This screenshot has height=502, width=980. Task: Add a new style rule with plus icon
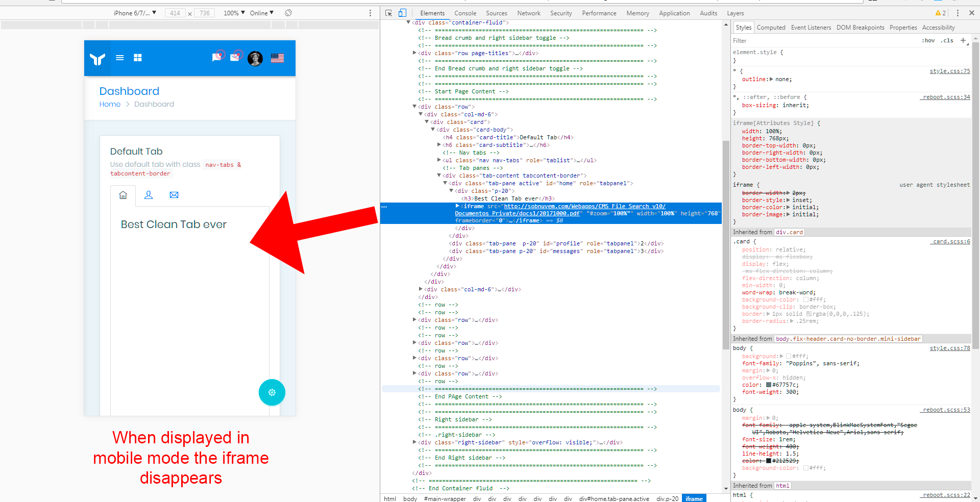click(x=963, y=40)
